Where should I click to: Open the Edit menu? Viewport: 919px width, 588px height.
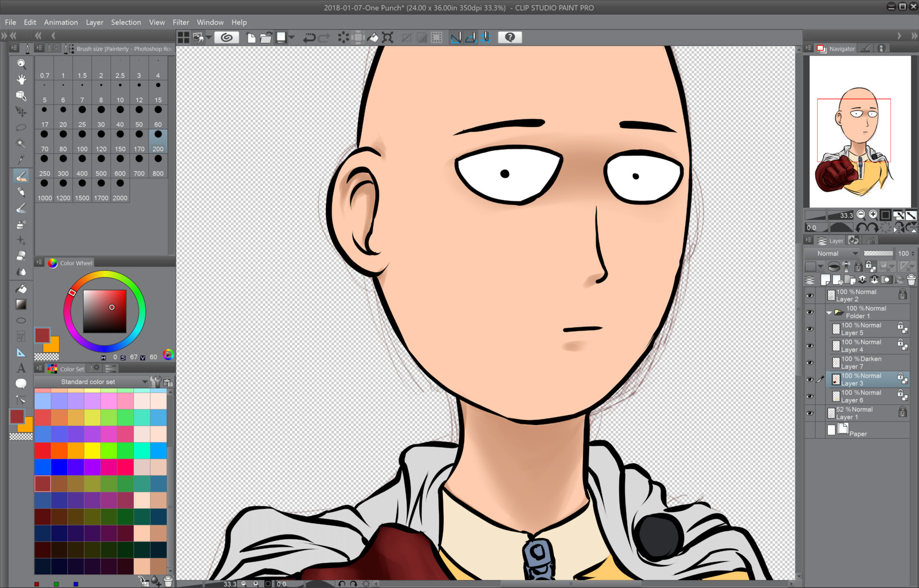30,22
